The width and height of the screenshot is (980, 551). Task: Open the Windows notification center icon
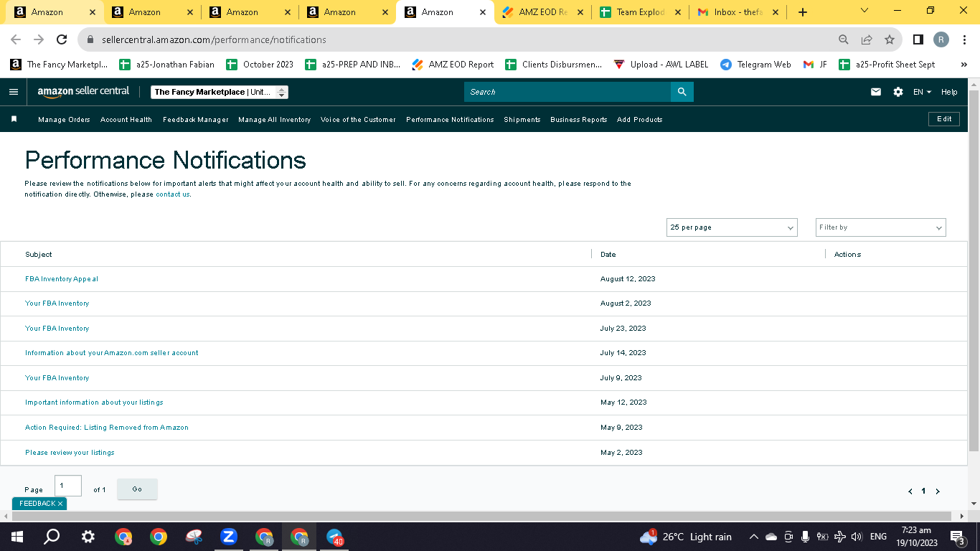pyautogui.click(x=956, y=537)
